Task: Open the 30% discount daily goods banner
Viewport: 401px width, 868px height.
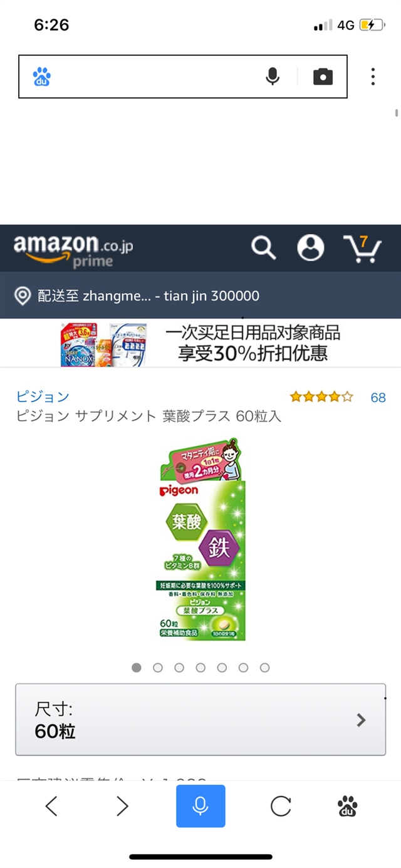Action: [x=200, y=343]
